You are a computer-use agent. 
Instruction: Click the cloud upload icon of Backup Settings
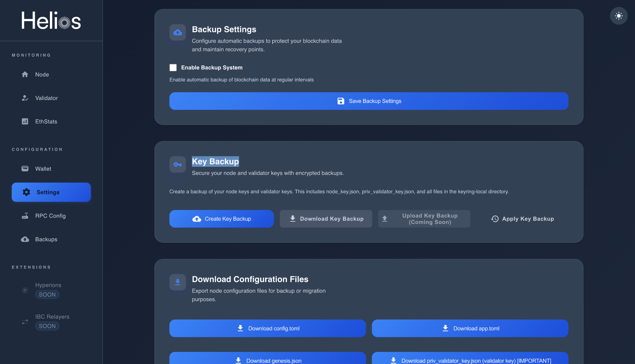point(177,32)
